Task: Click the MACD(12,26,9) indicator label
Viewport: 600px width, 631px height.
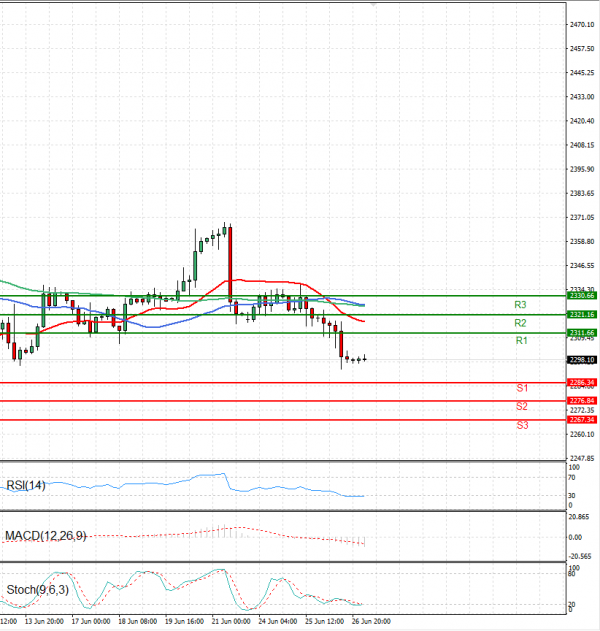Action: point(45,536)
